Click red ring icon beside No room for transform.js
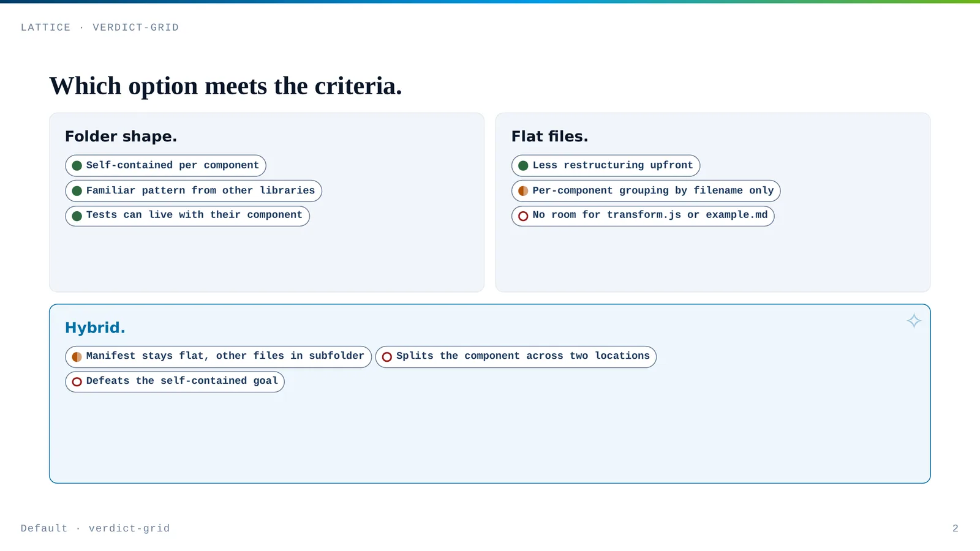This screenshot has height=551, width=980. [x=523, y=216]
